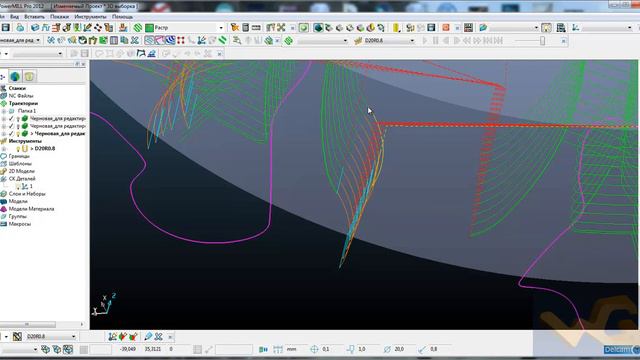Image resolution: width=640 pixels, height=360 pixels.
Task: Open the blue folder icon next to empty dropdown
Action: point(483,28)
